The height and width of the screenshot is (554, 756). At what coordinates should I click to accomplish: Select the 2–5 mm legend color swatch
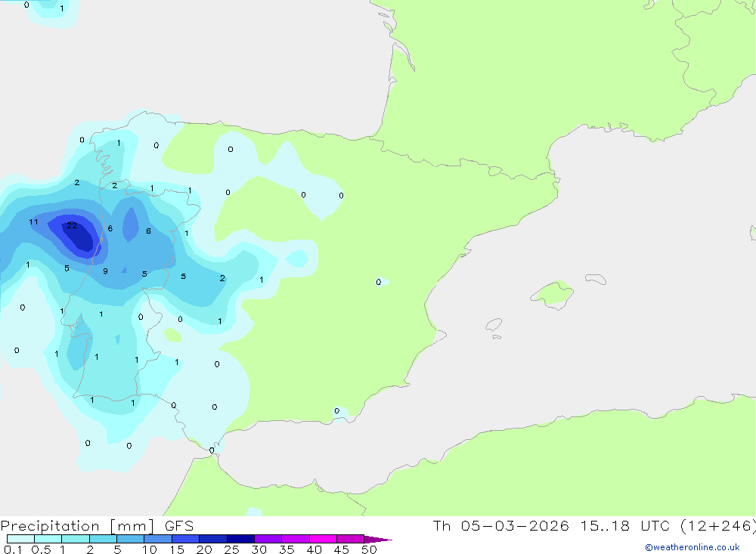tap(103, 539)
